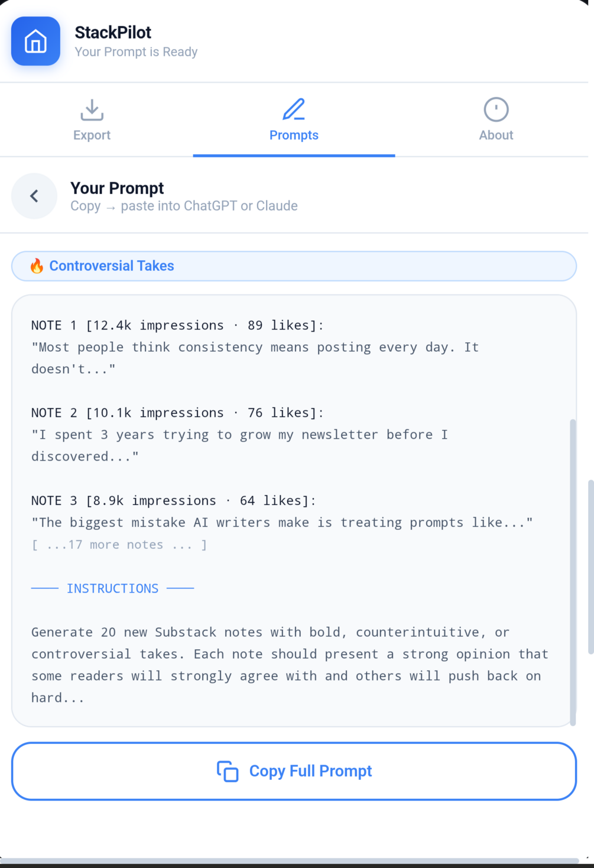Viewport: 594px width, 868px height.
Task: Click the fire emoji in Controversial Takes
Action: (x=37, y=266)
